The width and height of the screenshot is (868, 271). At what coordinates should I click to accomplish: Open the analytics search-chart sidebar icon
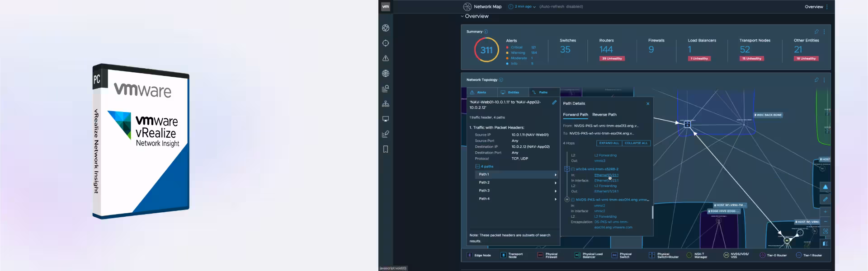coord(386,89)
